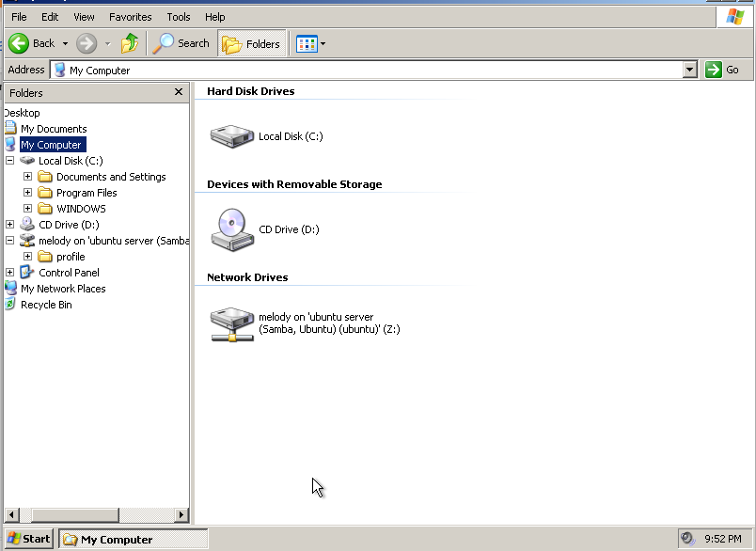
Task: Open the Forward history dropdown arrow
Action: click(x=107, y=44)
